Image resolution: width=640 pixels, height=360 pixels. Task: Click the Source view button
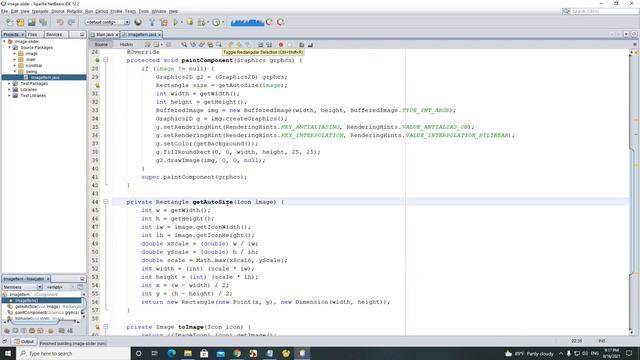tap(101, 44)
